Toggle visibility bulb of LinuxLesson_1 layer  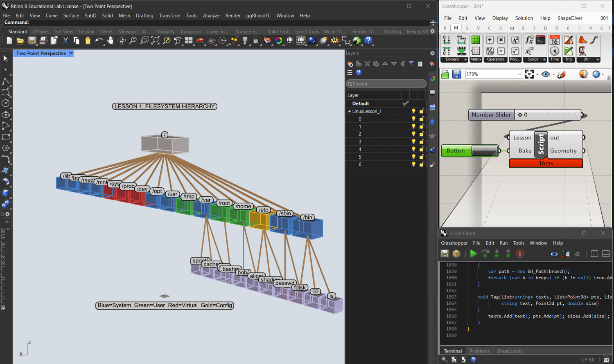[413, 111]
